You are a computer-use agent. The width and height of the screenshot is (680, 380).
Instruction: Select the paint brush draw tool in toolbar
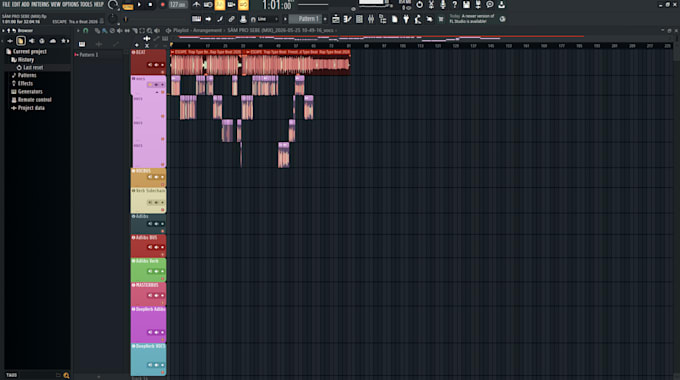[x=220, y=19]
